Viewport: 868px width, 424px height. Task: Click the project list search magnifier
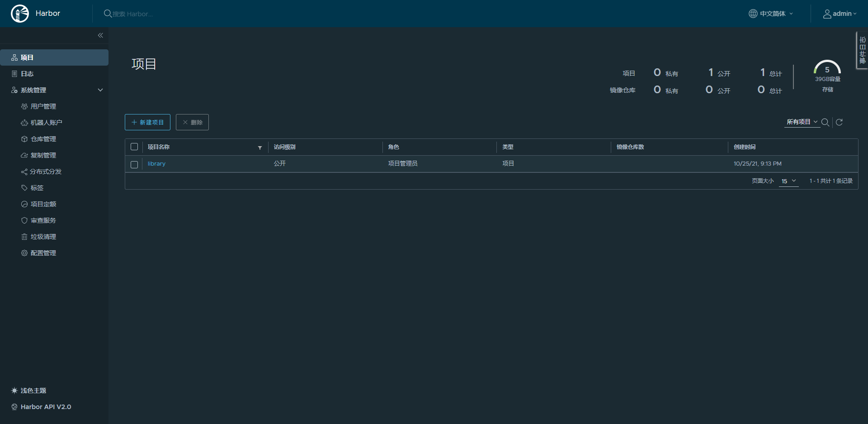[825, 122]
